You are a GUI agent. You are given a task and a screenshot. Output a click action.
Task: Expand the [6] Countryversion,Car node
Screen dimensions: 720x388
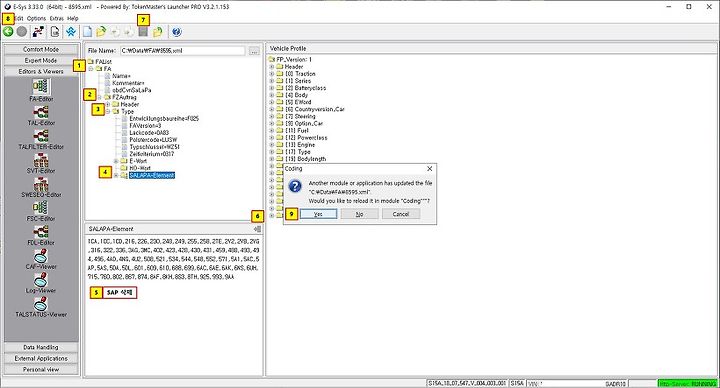click(x=271, y=109)
